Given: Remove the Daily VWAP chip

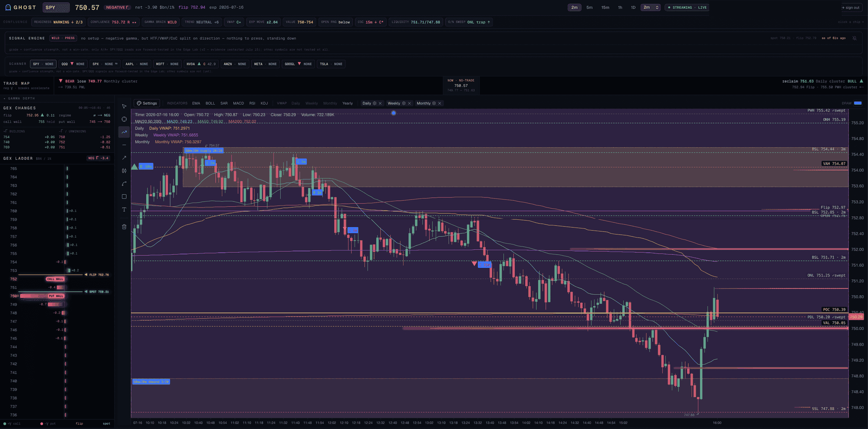Looking at the screenshot, I should (x=380, y=103).
